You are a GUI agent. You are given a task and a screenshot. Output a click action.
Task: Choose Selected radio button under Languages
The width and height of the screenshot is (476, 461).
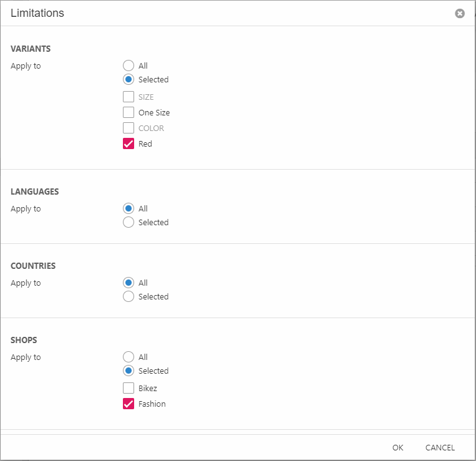(129, 222)
